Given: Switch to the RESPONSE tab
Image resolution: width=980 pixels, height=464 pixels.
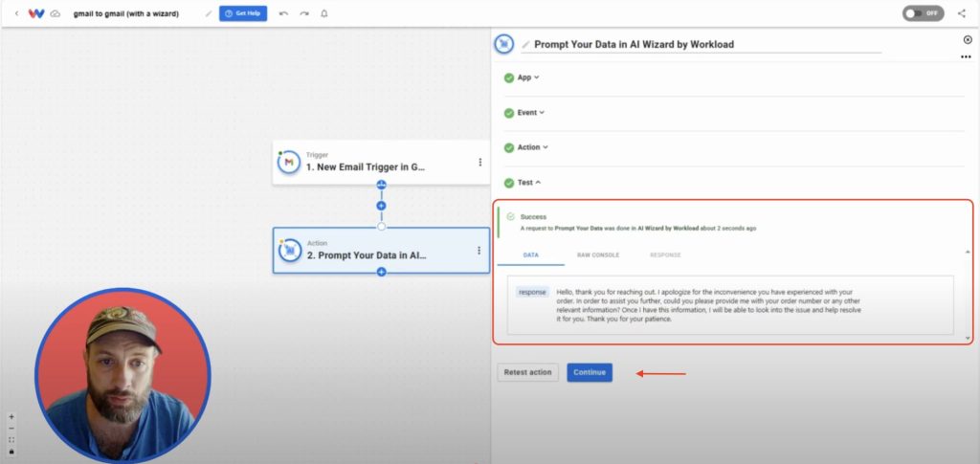Looking at the screenshot, I should tap(665, 254).
